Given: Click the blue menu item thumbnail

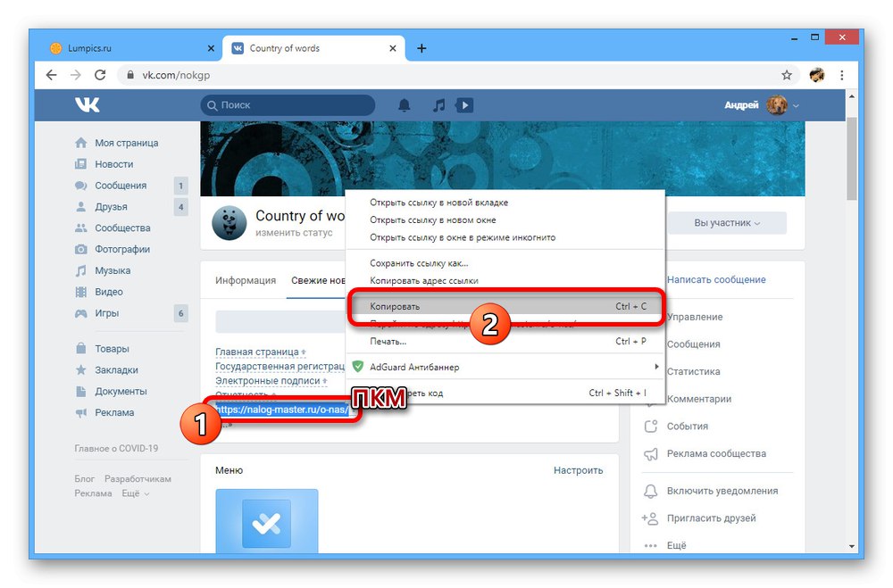Looking at the screenshot, I should pyautogui.click(x=266, y=520).
